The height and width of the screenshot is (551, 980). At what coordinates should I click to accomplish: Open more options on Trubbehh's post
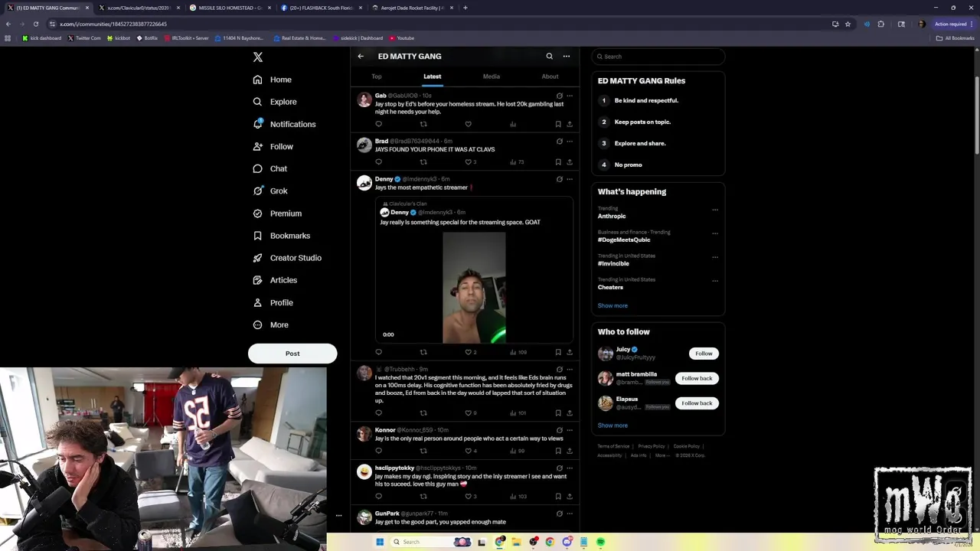(x=569, y=370)
